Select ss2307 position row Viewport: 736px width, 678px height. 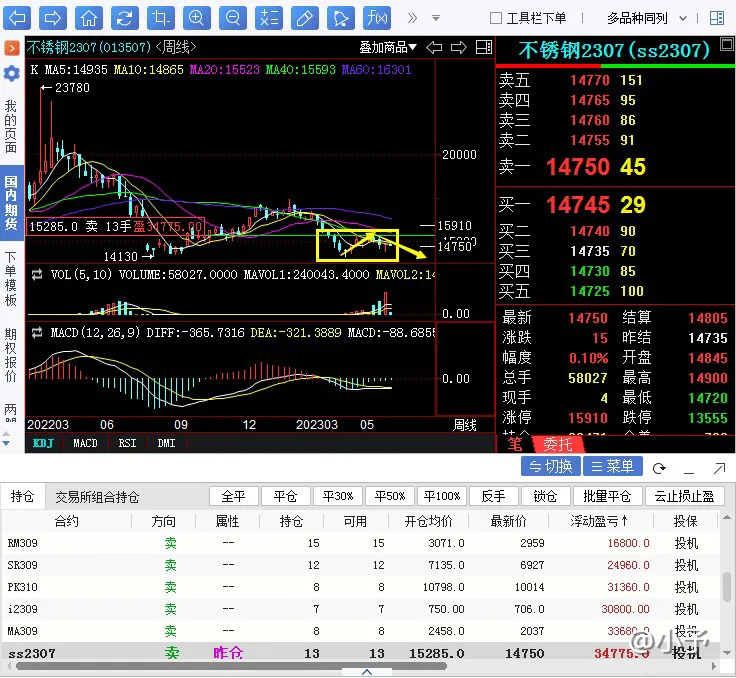(360, 653)
